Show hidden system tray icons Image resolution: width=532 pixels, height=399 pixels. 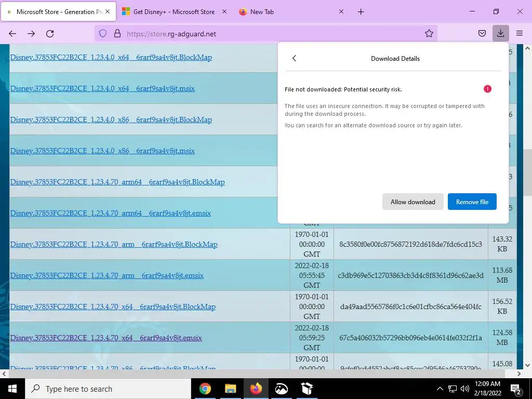coord(440,389)
